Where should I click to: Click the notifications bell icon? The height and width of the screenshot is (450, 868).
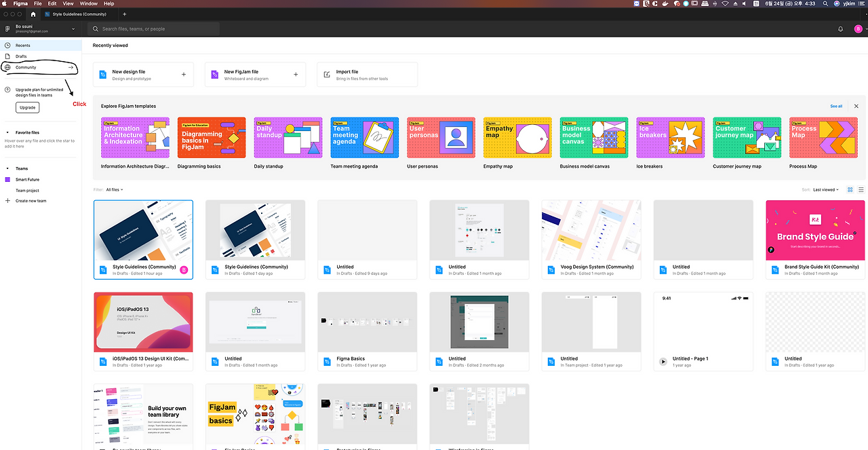841,29
